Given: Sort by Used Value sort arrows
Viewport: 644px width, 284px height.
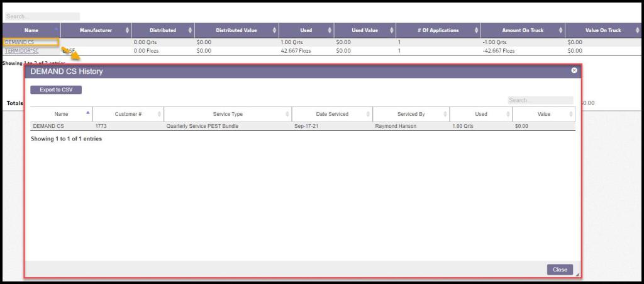Looking at the screenshot, I should pyautogui.click(x=392, y=30).
